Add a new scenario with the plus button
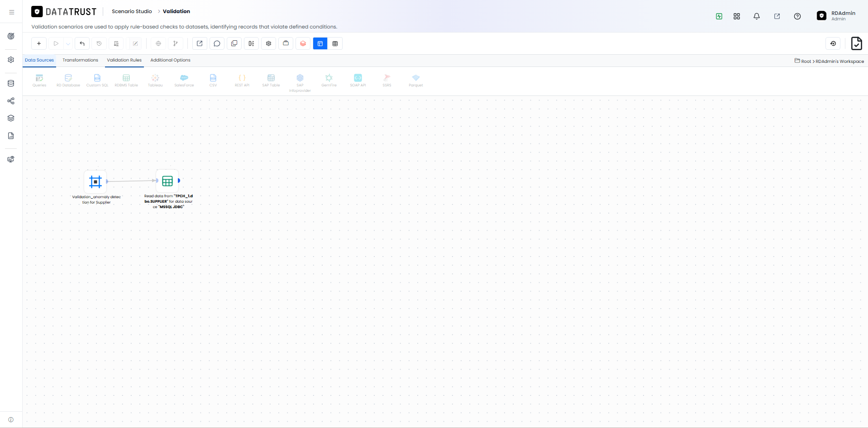This screenshot has height=428, width=868. [39, 43]
